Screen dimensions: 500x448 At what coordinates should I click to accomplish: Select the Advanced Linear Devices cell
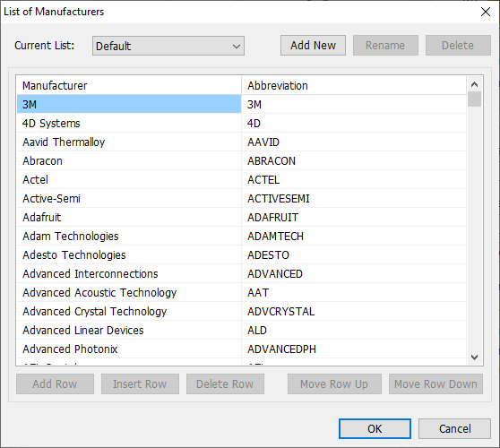click(x=129, y=330)
